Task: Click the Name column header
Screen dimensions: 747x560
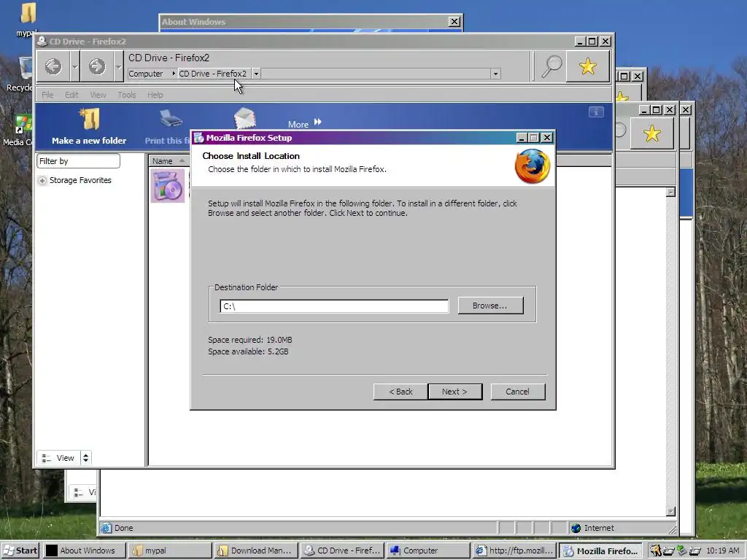Action: [169, 161]
